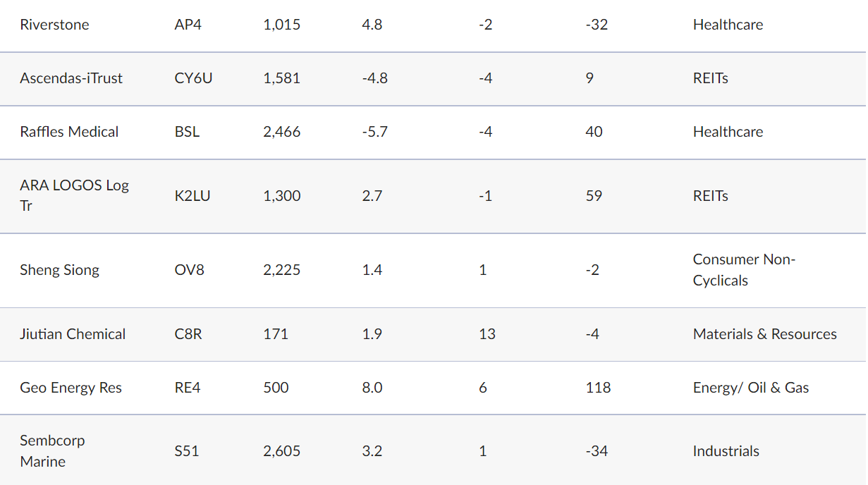
Task: Select the ARA LOGOS Log Tr name
Action: [74, 195]
